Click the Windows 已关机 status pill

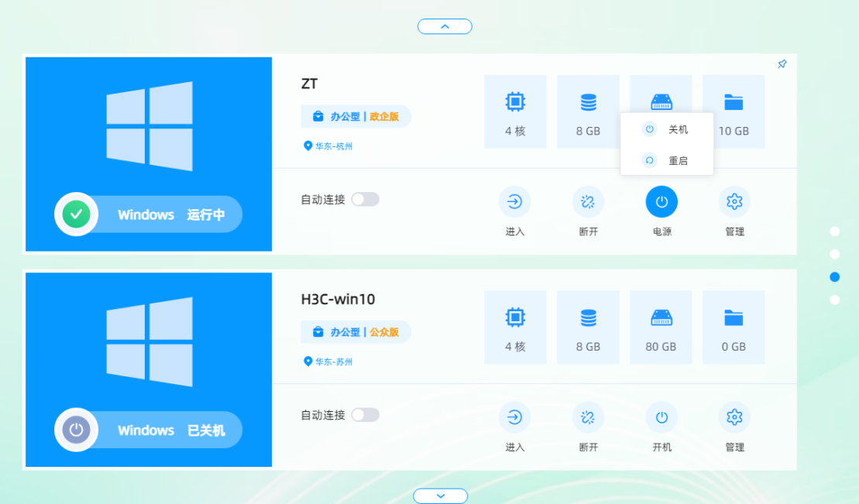click(149, 430)
